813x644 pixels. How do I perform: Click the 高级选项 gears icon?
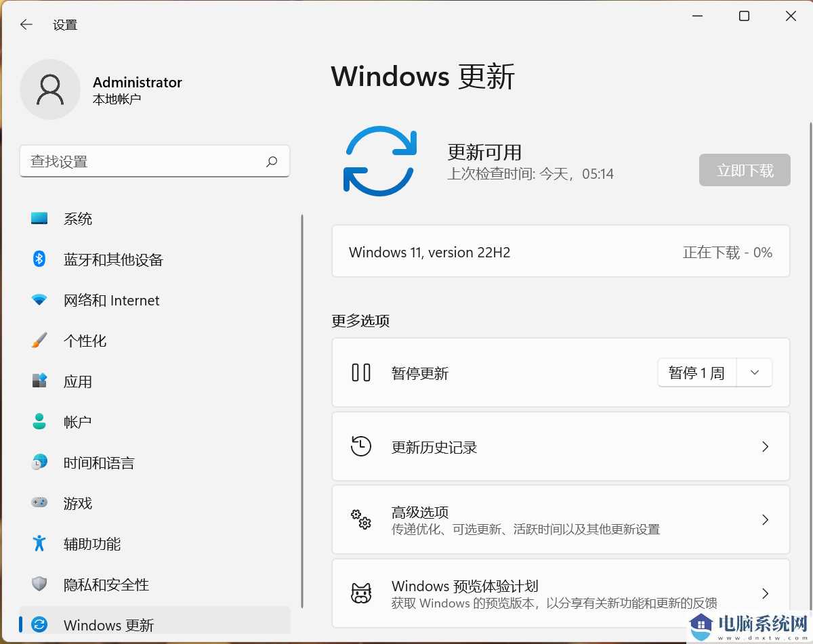pos(361,520)
